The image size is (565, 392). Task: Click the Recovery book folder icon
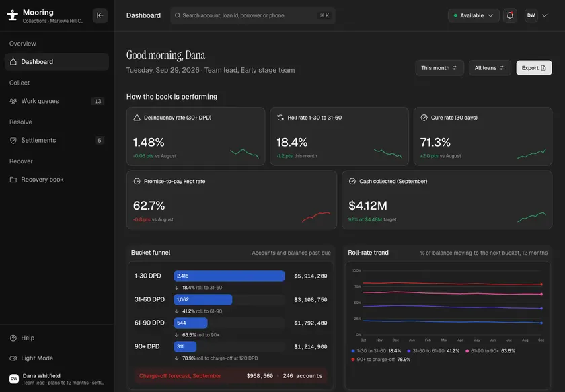[13, 180]
